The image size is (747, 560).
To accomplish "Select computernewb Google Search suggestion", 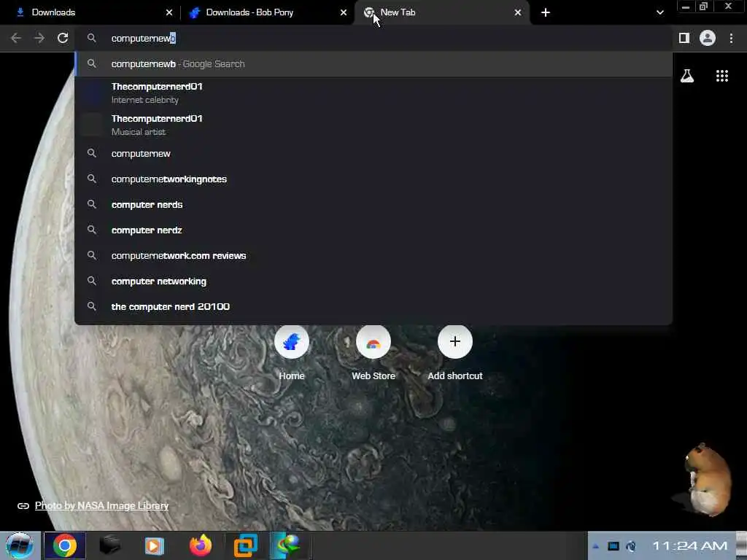I will 374,64.
